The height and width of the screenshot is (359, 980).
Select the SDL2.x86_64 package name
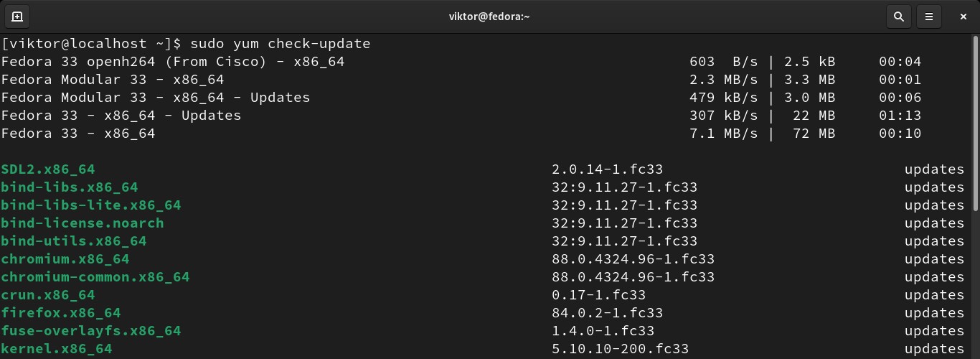point(48,169)
